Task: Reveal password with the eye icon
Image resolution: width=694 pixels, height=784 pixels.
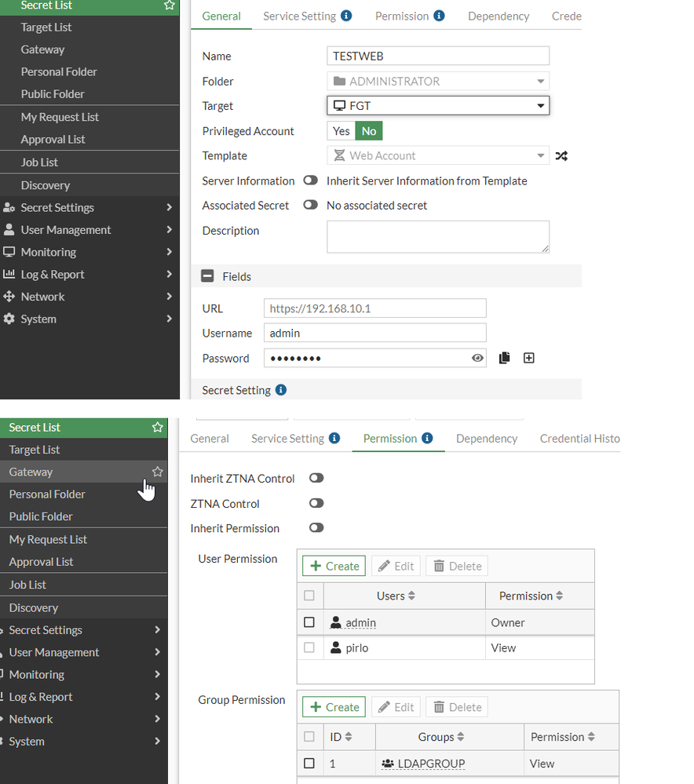Action: tap(477, 358)
